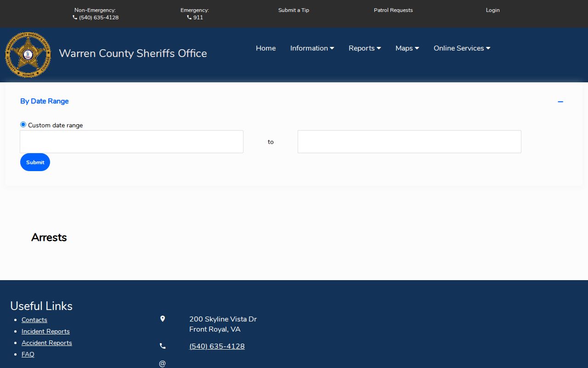The height and width of the screenshot is (368, 588).
Task: Open the Accident Reports footer link
Action: pyautogui.click(x=47, y=343)
